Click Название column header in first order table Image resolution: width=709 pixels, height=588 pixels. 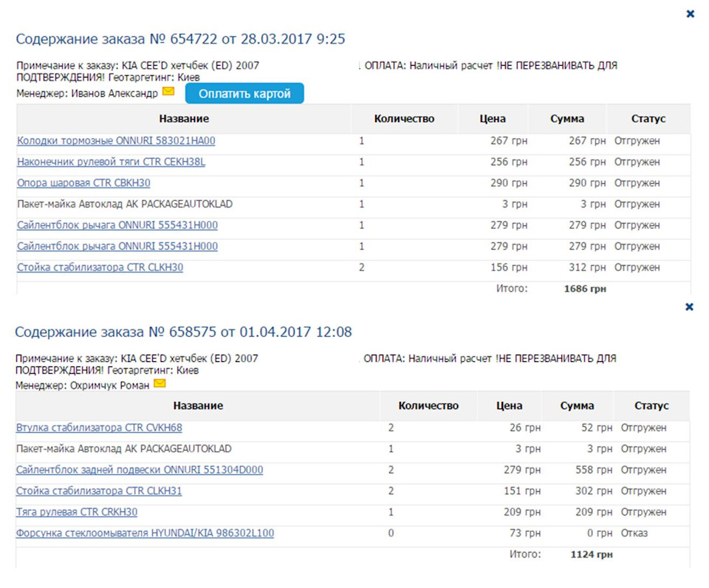(184, 119)
